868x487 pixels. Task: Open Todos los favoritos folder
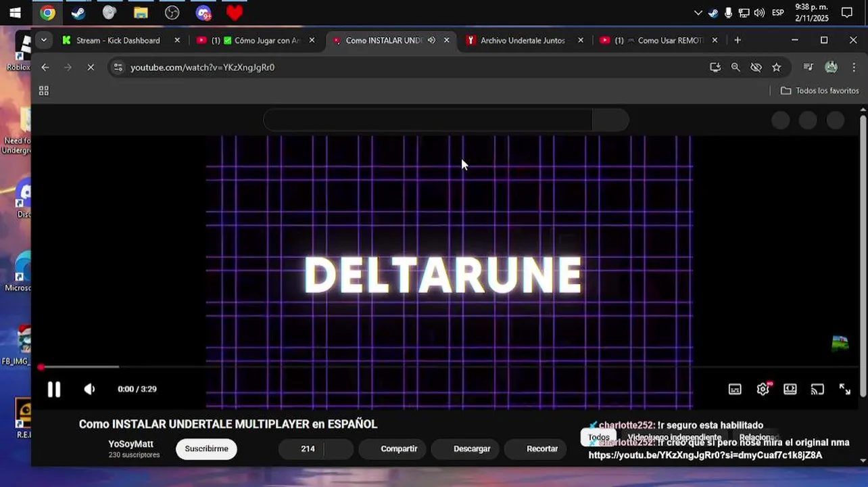tap(819, 91)
